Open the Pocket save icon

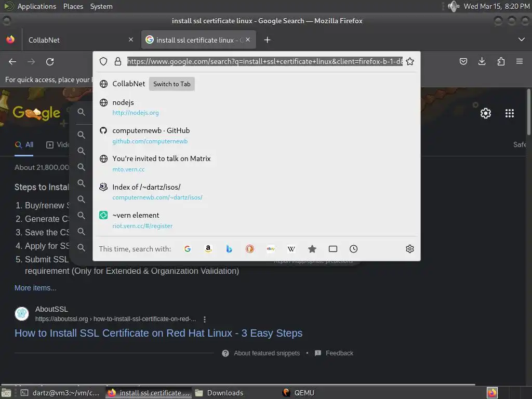tap(463, 61)
